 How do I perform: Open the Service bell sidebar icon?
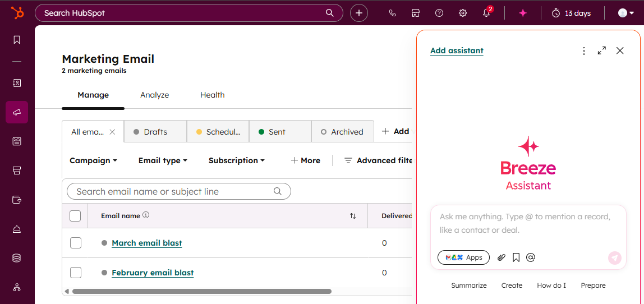click(x=17, y=229)
